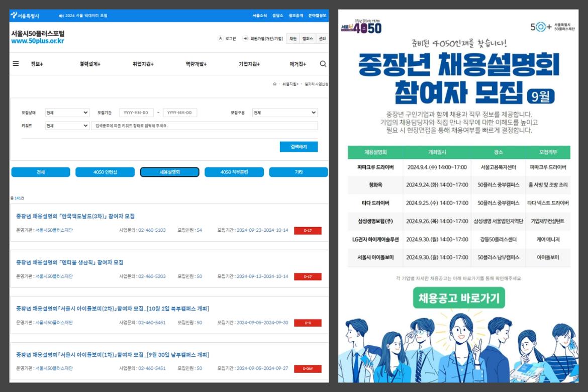Click the person icon next to 로그인

click(221, 38)
